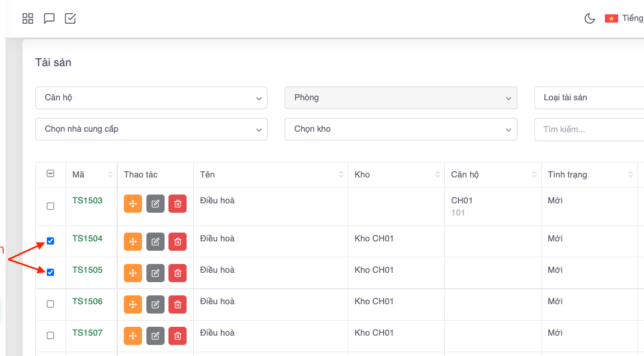Click the red delete icon for TS1505
The height and width of the screenshot is (356, 644).
coord(177,273)
